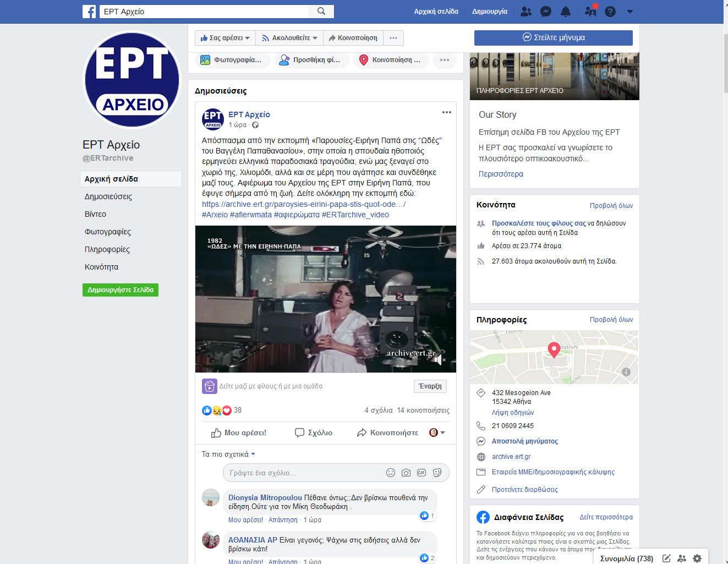
Task: Open the notifications bell
Action: (565, 12)
